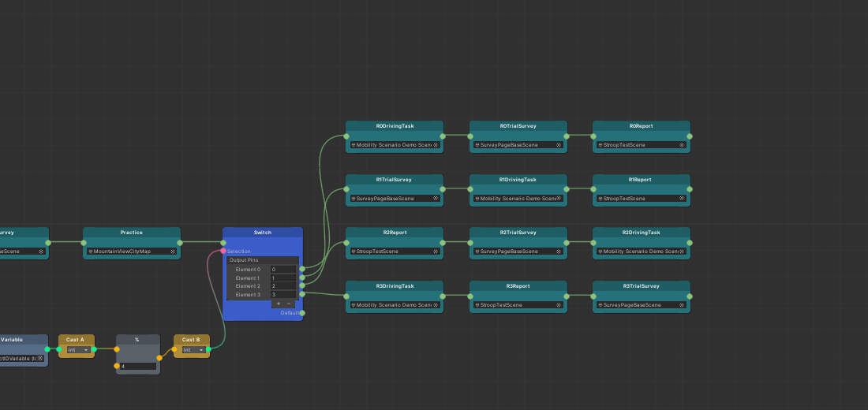Click Cast B node's green output port
Image resolution: width=868 pixels, height=410 pixels.
208,349
